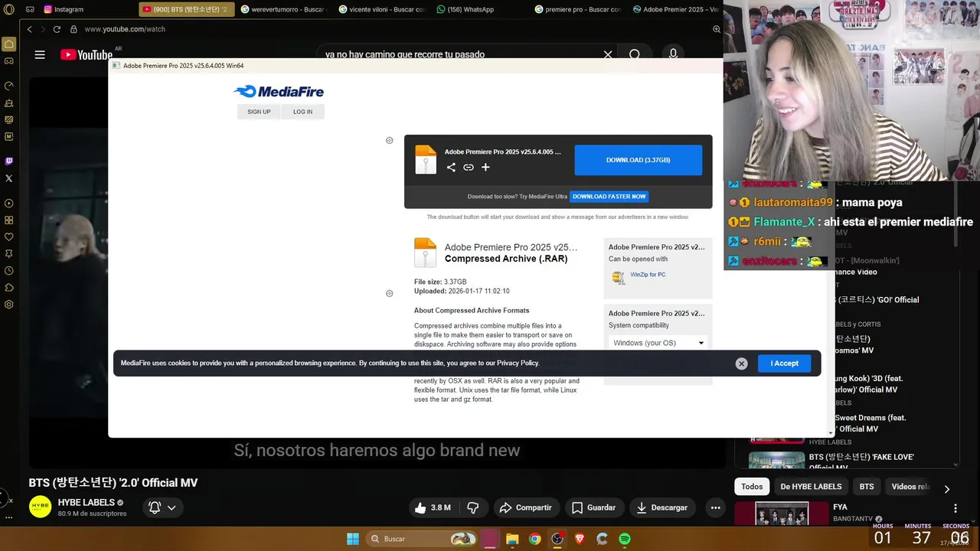Open the bookmarks heart sidebar icon
980x551 pixels.
click(x=9, y=237)
